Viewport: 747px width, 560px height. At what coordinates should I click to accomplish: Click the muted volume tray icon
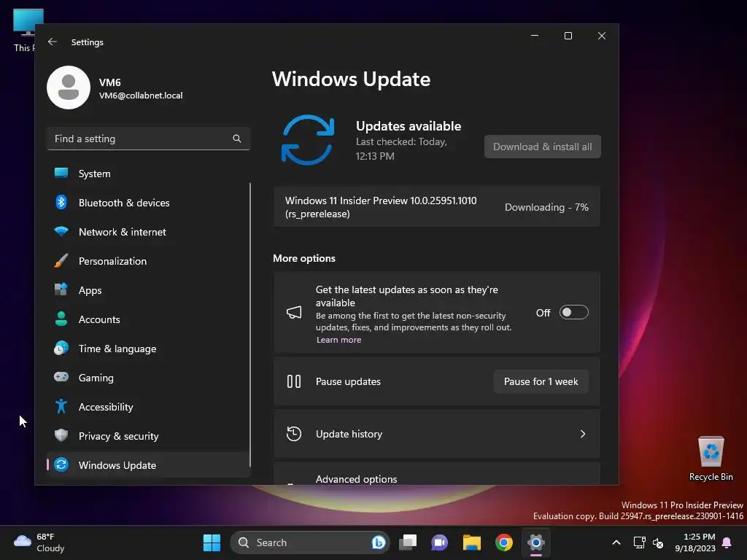pos(658,542)
